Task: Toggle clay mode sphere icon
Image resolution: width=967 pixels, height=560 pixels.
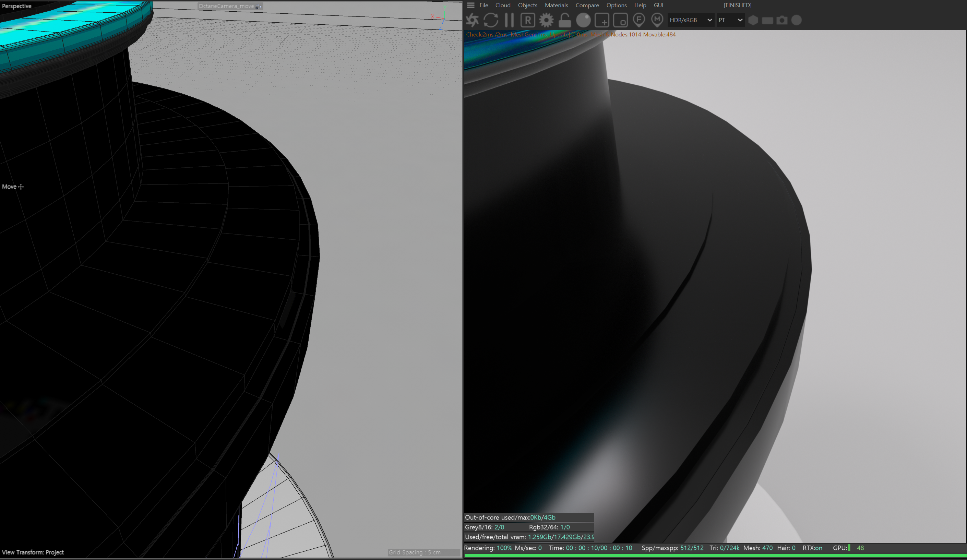Action: (x=583, y=20)
